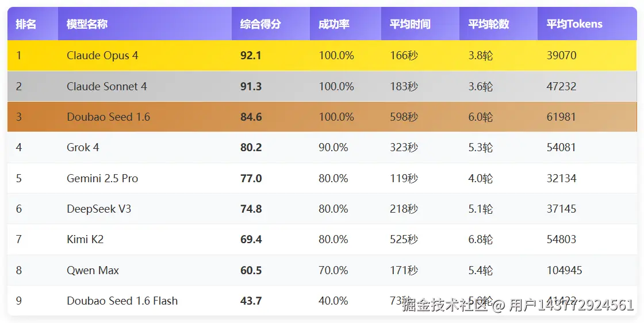Screen dimensions: 644x323
Task: Click score 77.0 for Gemini 2.5 Pro
Action: point(251,179)
